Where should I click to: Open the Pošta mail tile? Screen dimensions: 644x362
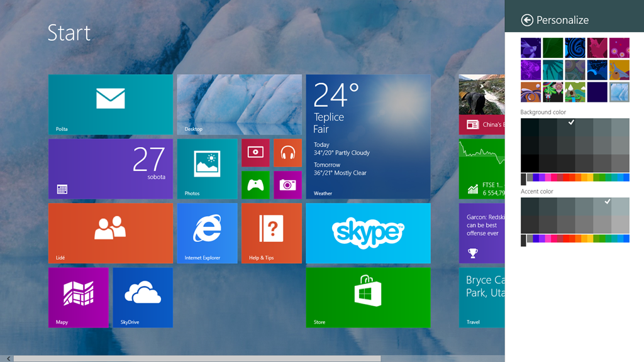[111, 104]
